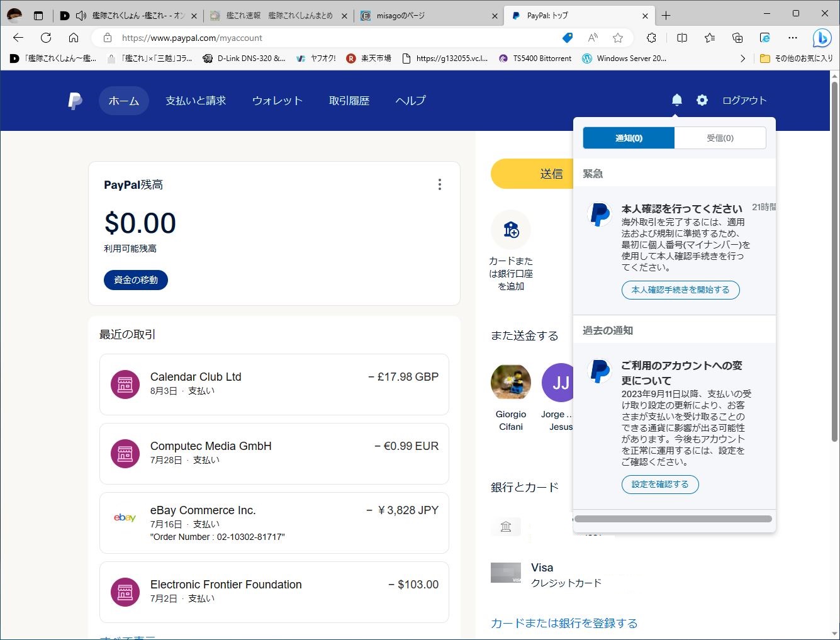Add page to favorites star icon
Viewport: 840px width, 640px height.
(618, 38)
